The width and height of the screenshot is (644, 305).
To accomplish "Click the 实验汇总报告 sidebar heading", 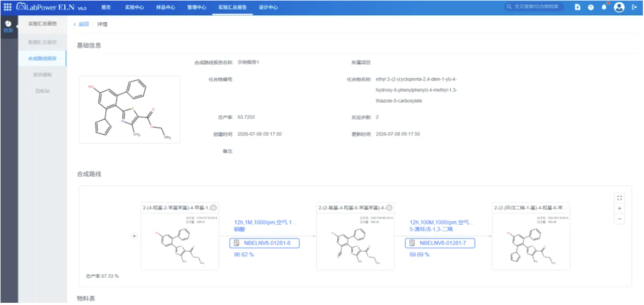I will (42, 24).
